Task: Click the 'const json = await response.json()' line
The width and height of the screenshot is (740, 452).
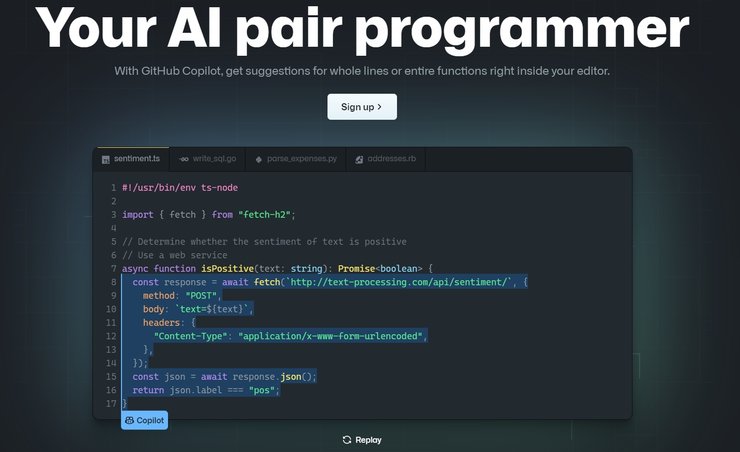Action: click(x=225, y=377)
